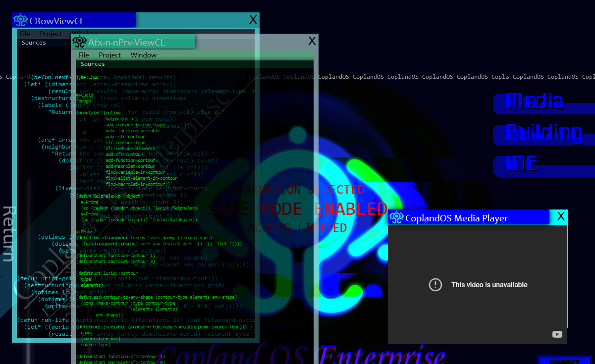Screen dimensions: 595x364
Task: Click the CoplandOS logo in CRowViewCL title bar
Action: pos(20,20)
